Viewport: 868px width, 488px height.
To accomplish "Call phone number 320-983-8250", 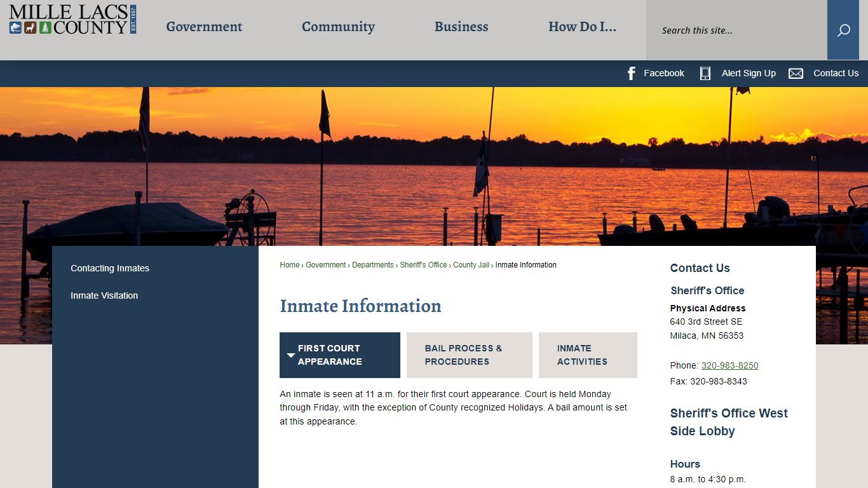I will coord(729,365).
